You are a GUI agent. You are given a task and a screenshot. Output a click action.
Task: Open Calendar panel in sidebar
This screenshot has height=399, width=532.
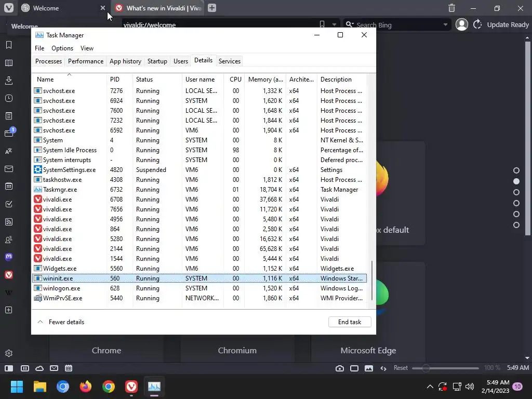click(9, 187)
